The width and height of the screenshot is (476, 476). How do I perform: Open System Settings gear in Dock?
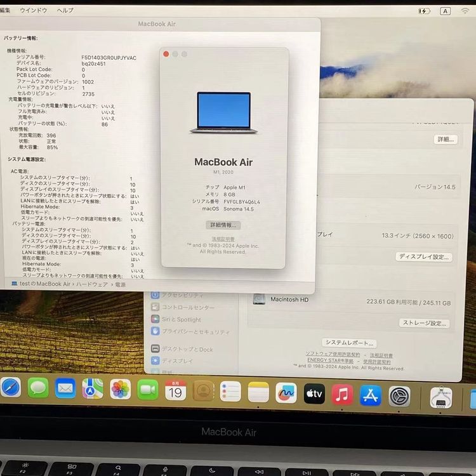tap(399, 396)
